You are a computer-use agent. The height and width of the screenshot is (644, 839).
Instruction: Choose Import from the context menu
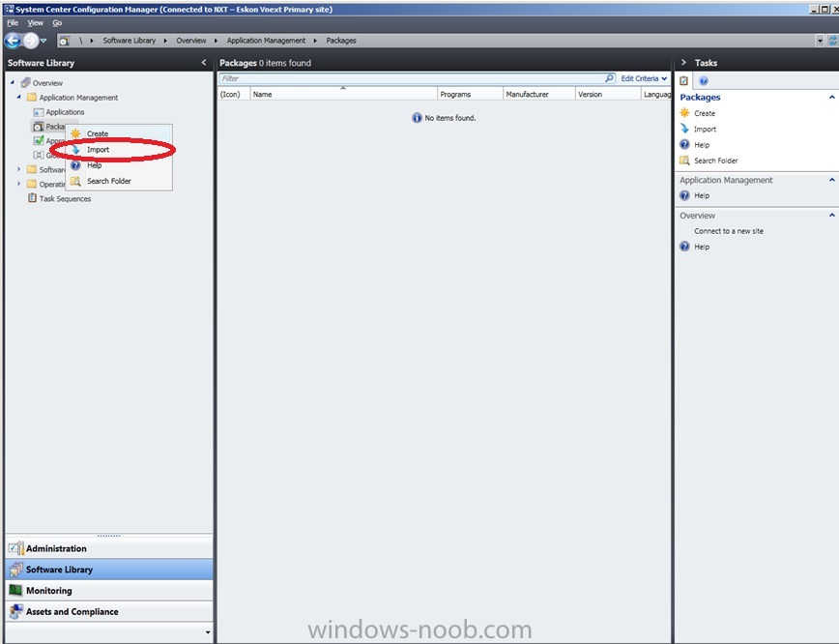[119, 149]
